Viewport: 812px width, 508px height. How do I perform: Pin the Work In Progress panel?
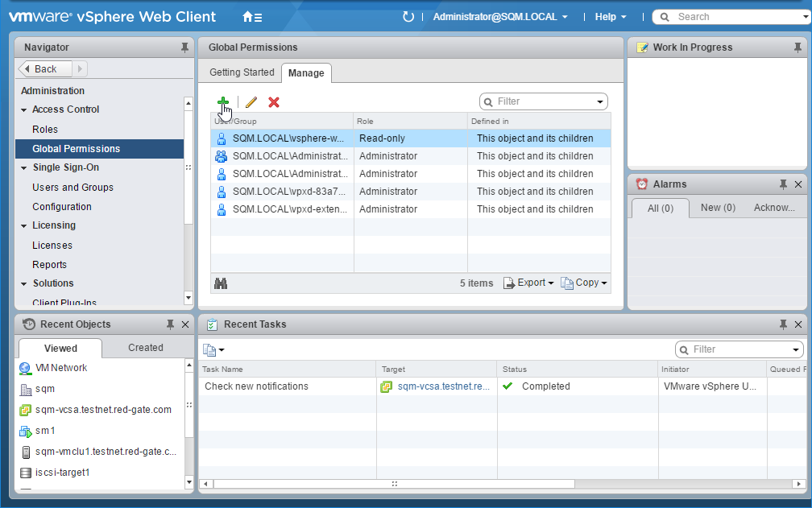click(x=797, y=47)
